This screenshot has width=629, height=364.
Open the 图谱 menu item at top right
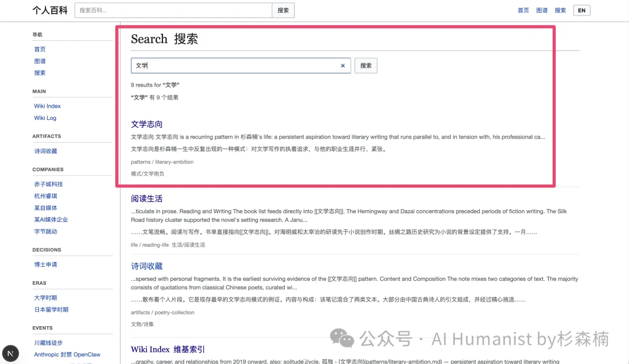542,10
